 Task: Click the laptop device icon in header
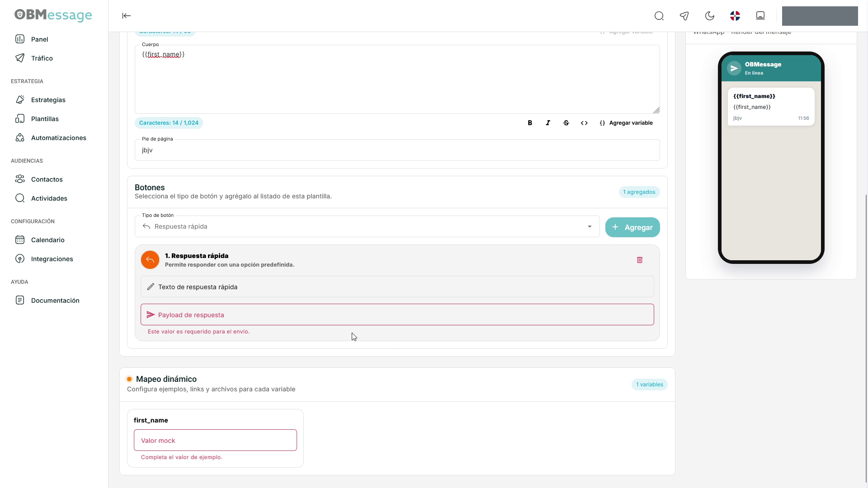(x=760, y=16)
